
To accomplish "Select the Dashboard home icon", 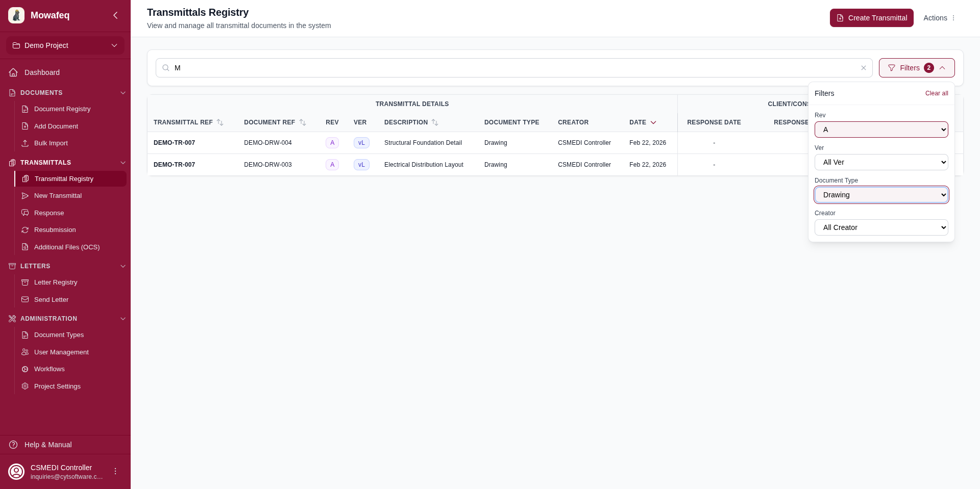I will (13, 72).
